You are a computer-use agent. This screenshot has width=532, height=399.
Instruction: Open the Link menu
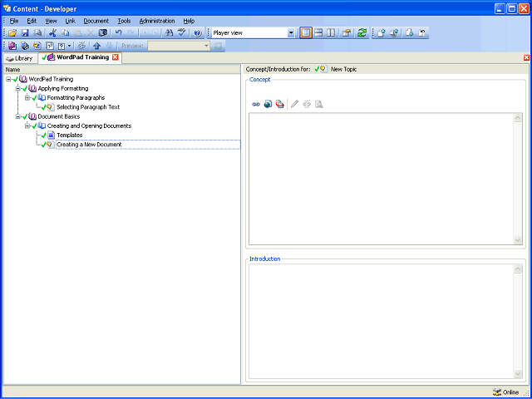pos(70,21)
